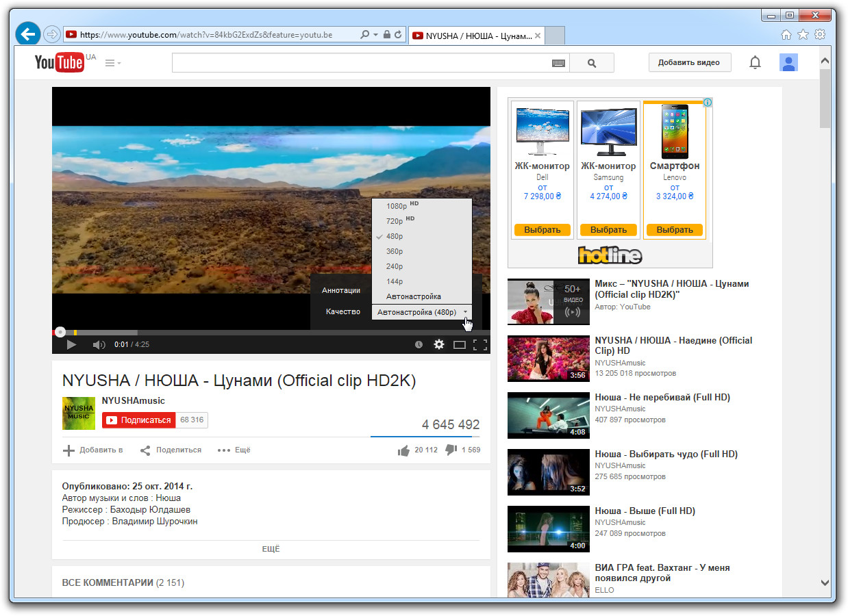
Task: Open ВИА ГРА feat. Вахтанг video title
Action: pos(662,573)
